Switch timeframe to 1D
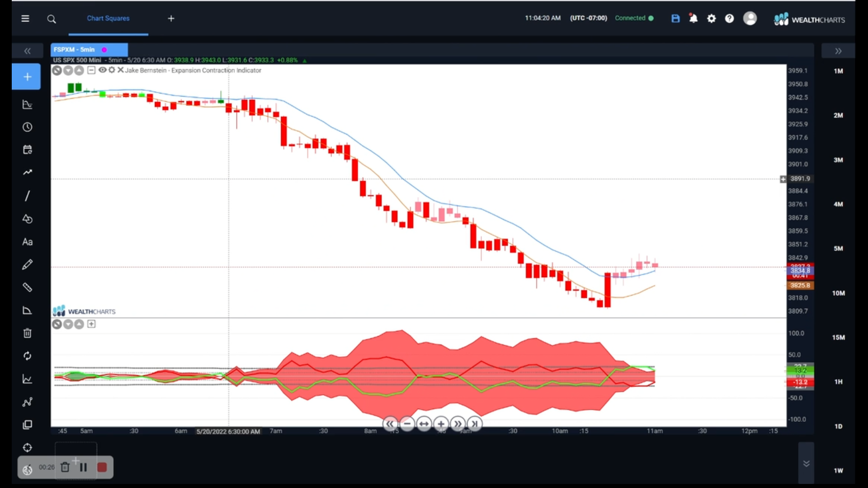This screenshot has height=488, width=868. (x=838, y=427)
